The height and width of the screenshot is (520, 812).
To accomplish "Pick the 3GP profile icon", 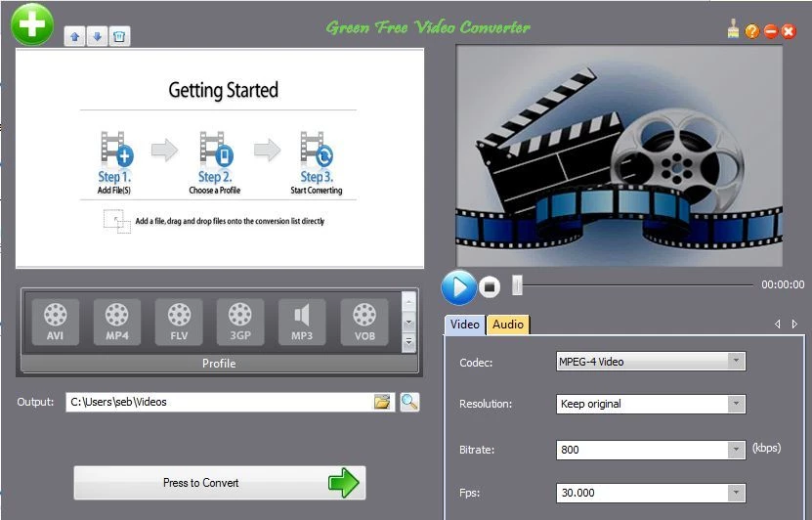I will pyautogui.click(x=240, y=321).
